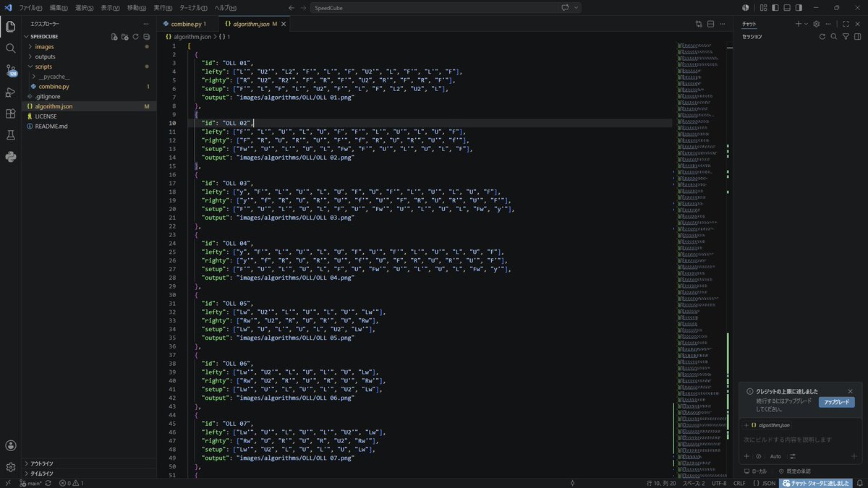Open the Terminal menu
The image size is (868, 488).
click(193, 7)
